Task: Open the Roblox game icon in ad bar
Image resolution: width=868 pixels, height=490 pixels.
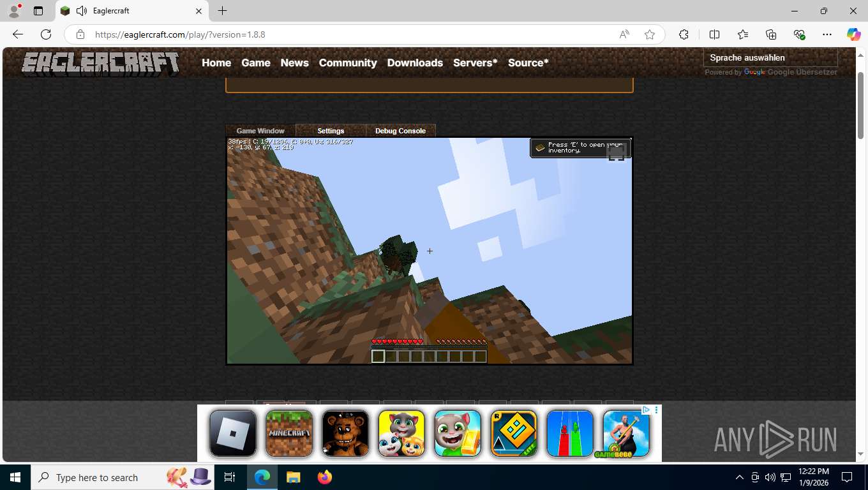Action: tap(233, 434)
